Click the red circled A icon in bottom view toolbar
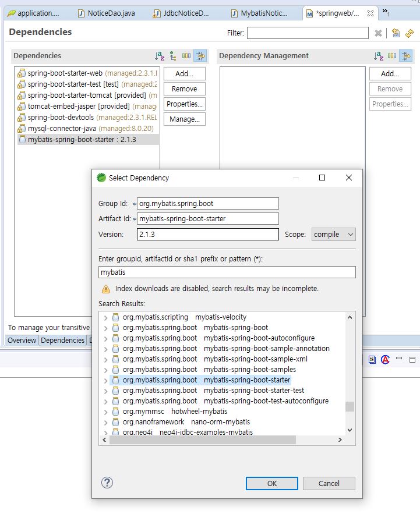 (x=386, y=360)
